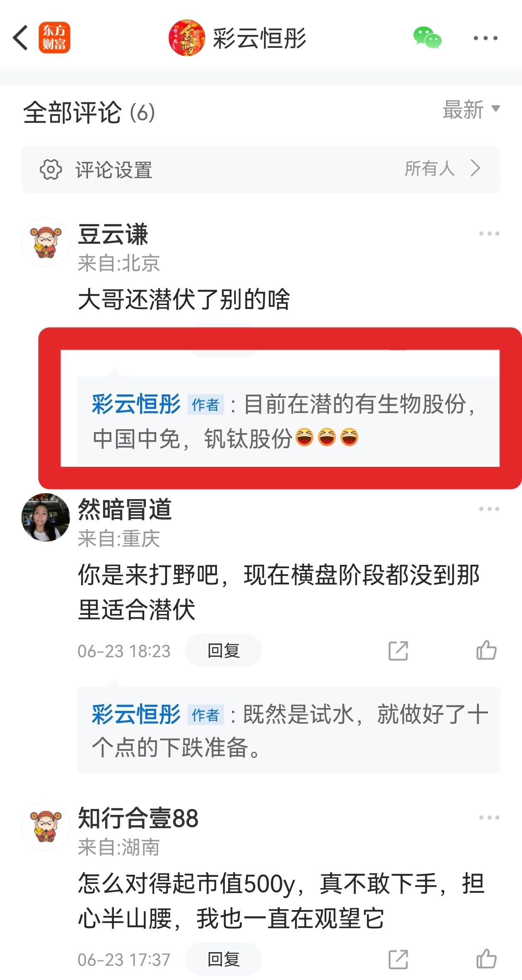This screenshot has height=980, width=522.
Task: Open more options for 豆云谦's comment
Action: tap(489, 233)
